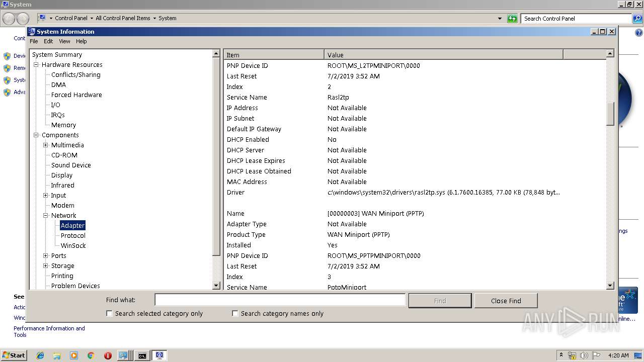Click details pane scroll up arrow
The image size is (644, 362).
(x=610, y=54)
